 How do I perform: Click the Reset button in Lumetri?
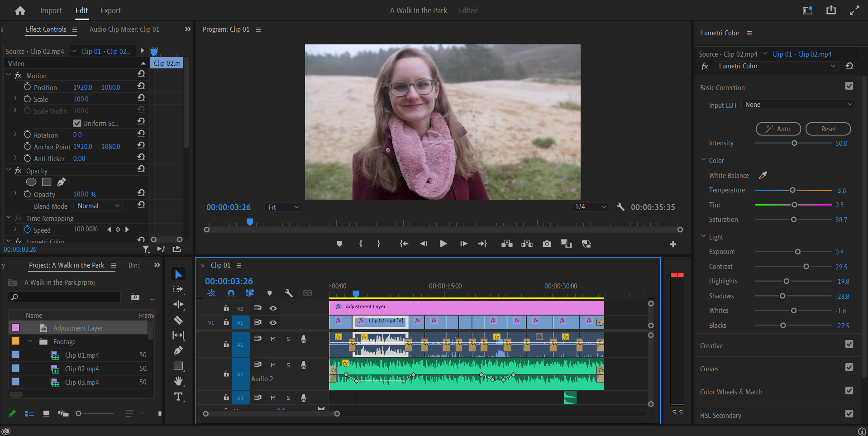click(x=828, y=129)
